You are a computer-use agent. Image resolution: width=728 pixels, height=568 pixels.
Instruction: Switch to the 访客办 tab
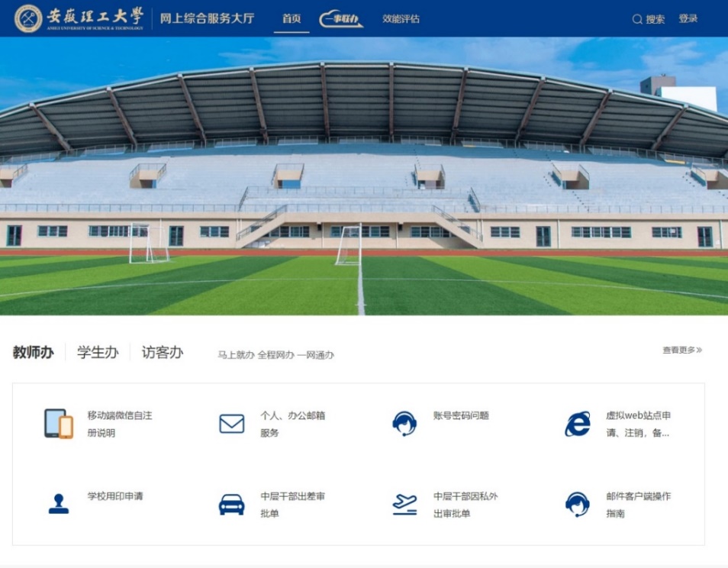point(163,352)
